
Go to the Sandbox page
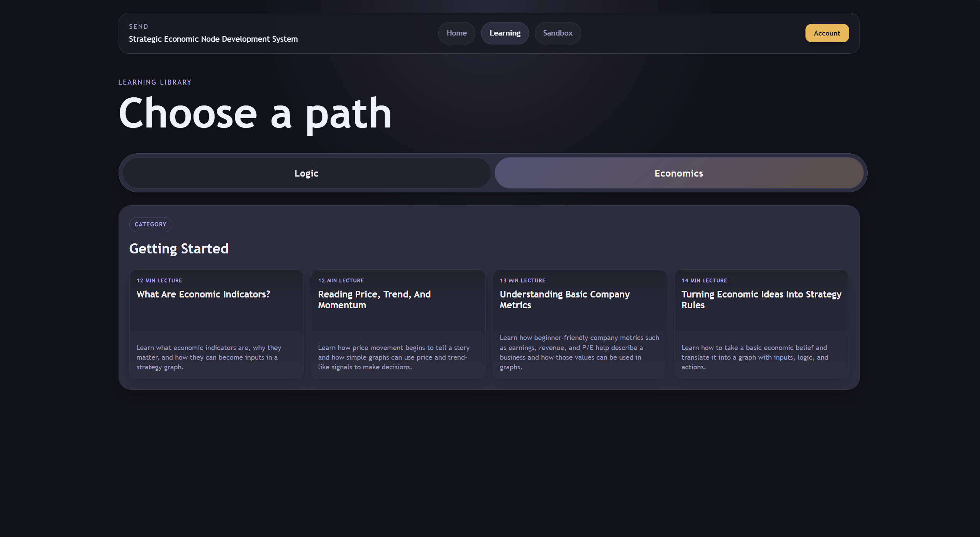pos(558,33)
